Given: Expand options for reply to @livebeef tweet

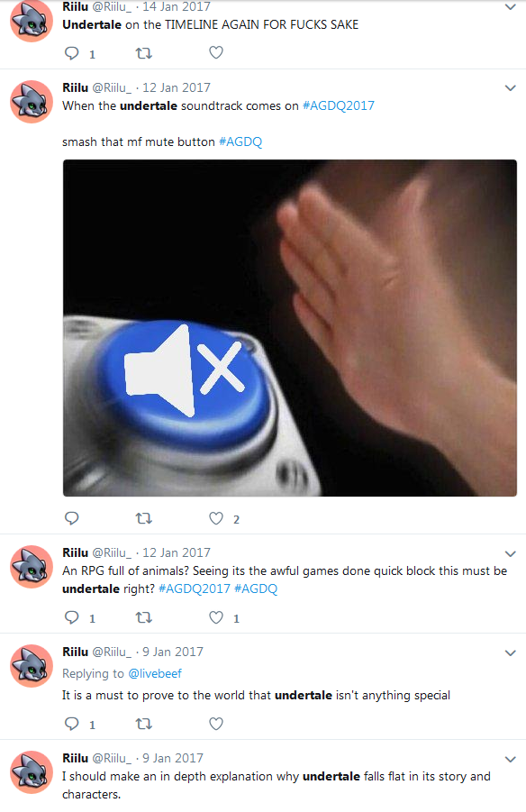Looking at the screenshot, I should click(511, 653).
